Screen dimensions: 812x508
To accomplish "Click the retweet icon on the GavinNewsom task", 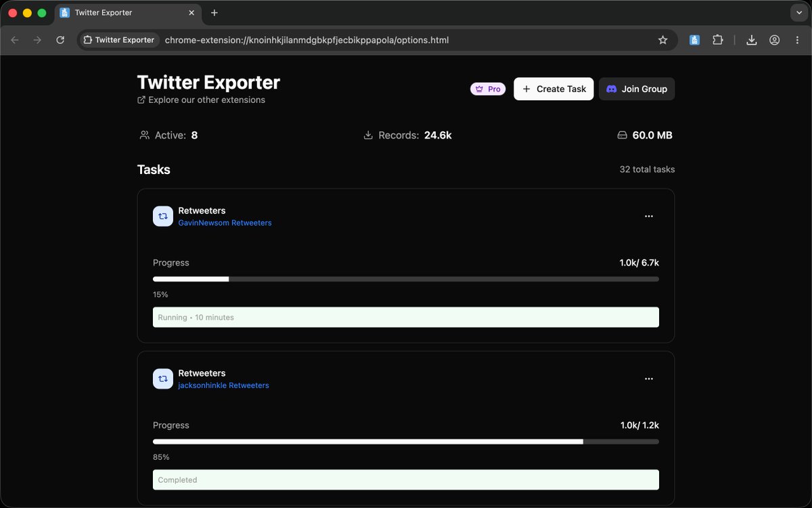I will coord(163,216).
